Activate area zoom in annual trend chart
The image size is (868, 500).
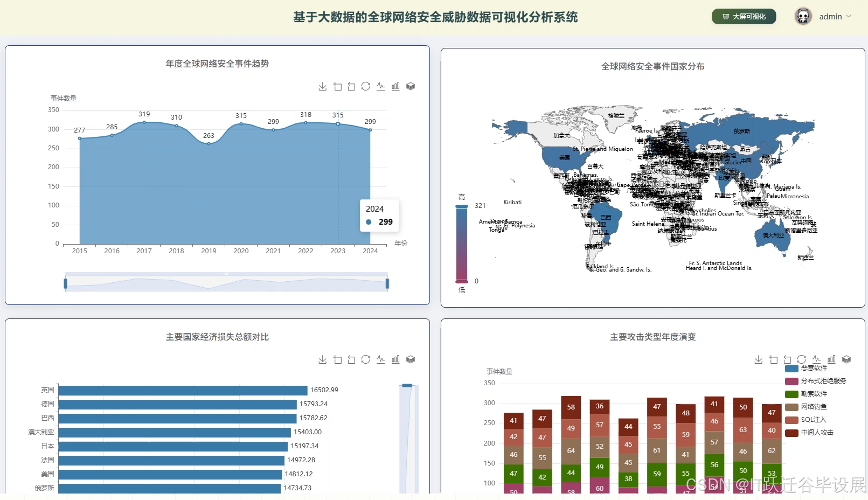tap(337, 86)
